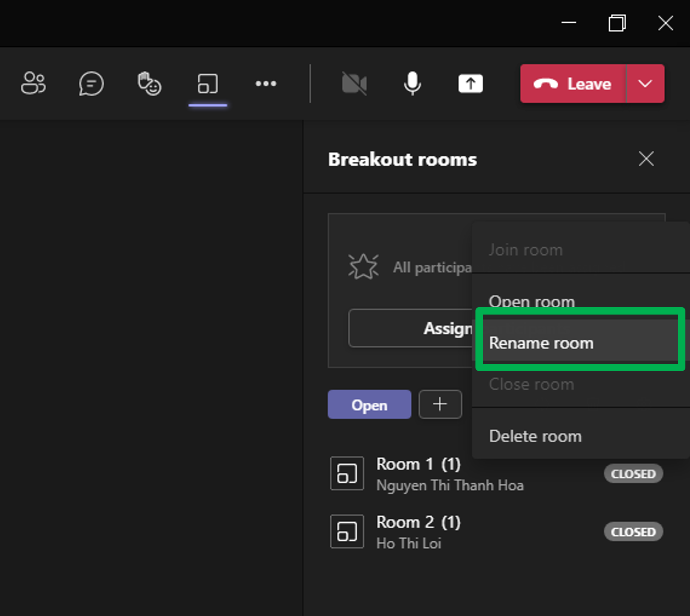Open raise hand reactions icon
Screen dimensions: 690x616
[149, 84]
